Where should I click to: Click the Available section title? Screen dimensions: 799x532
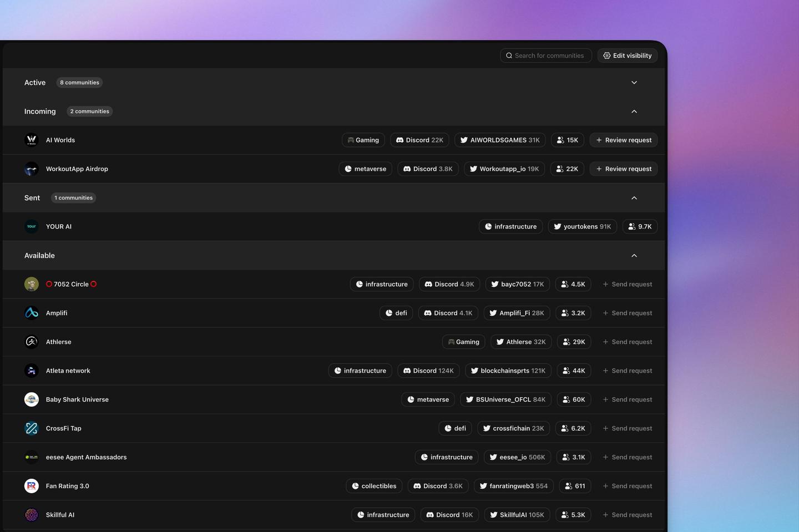[39, 256]
